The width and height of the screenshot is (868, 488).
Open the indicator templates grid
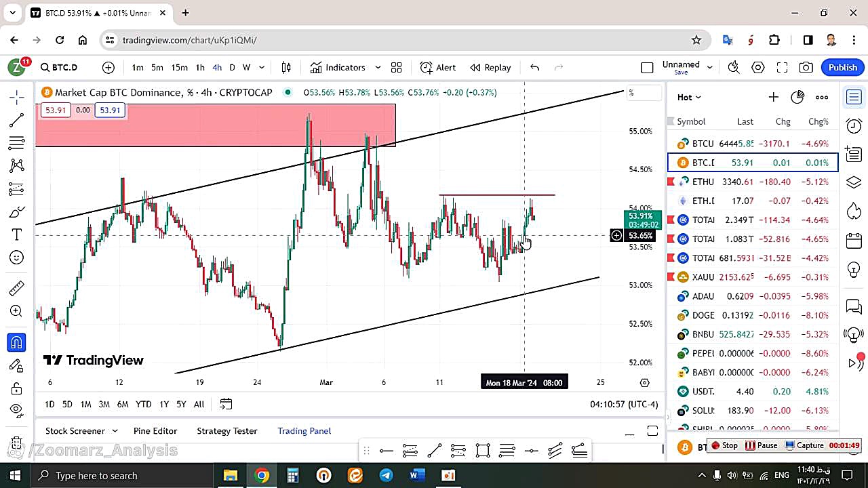(x=397, y=67)
